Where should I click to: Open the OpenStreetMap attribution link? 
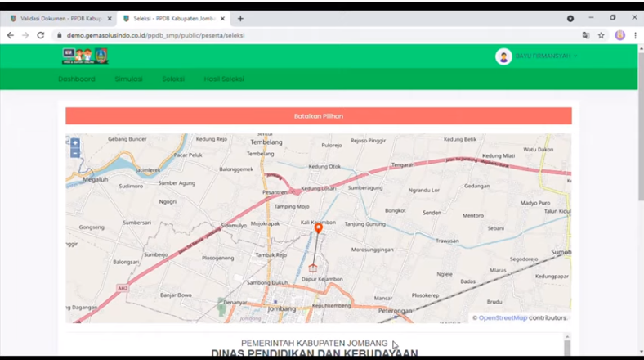pos(503,317)
